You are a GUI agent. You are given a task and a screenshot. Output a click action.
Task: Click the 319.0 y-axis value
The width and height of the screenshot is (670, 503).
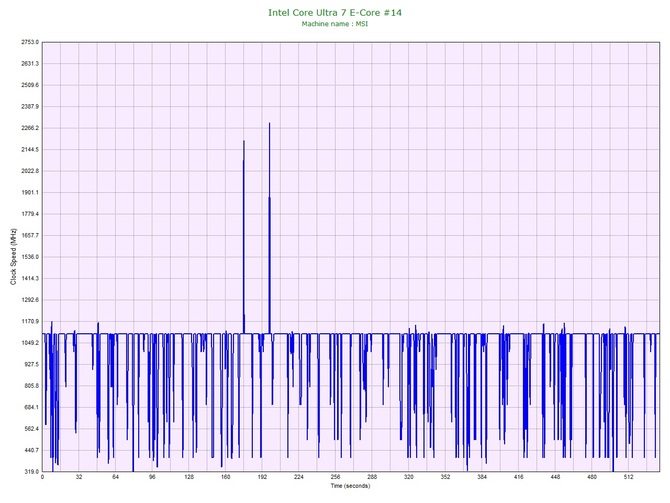pos(32,471)
